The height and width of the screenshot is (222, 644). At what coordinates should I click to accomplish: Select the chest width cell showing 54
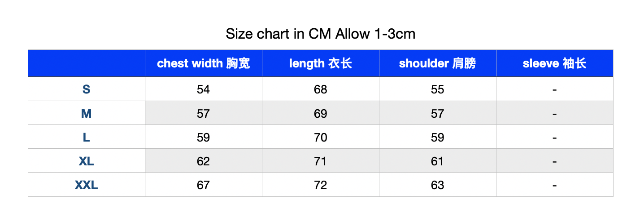coord(204,89)
